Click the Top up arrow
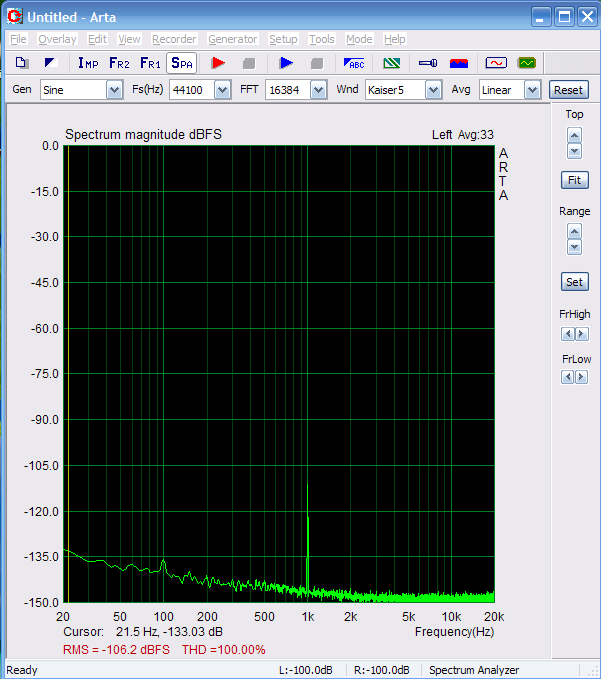The image size is (601, 679). [x=574, y=136]
